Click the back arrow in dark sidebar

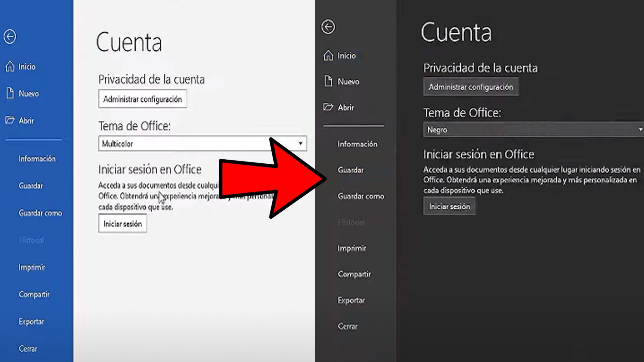328,27
